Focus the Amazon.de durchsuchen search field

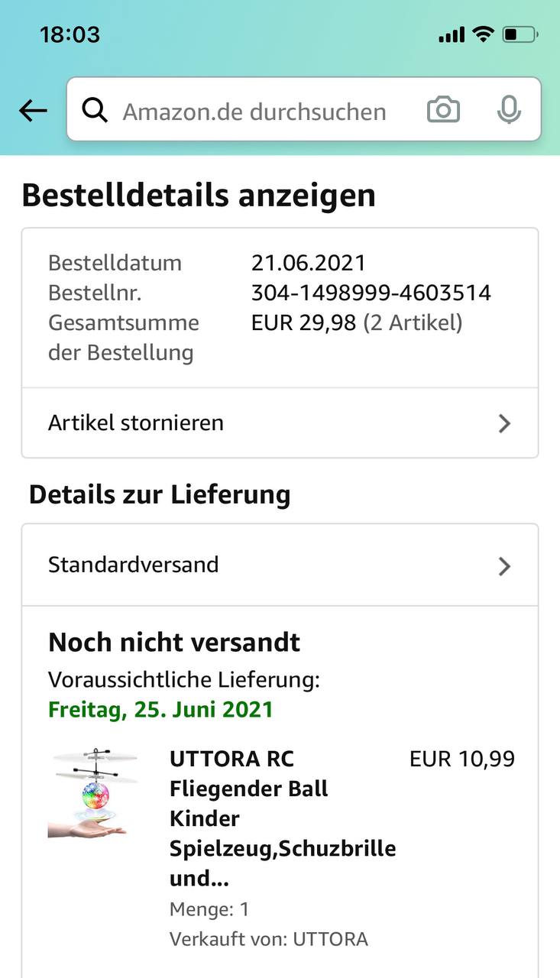click(254, 112)
